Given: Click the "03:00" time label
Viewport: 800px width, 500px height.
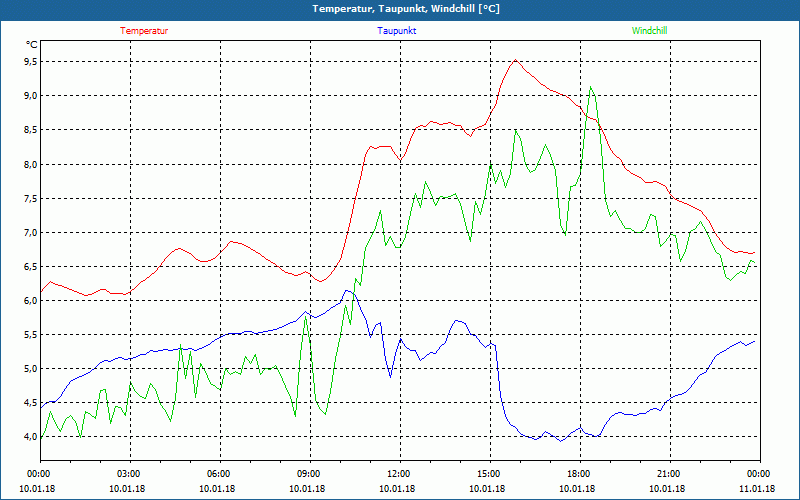Looking at the screenshot, I should [130, 474].
